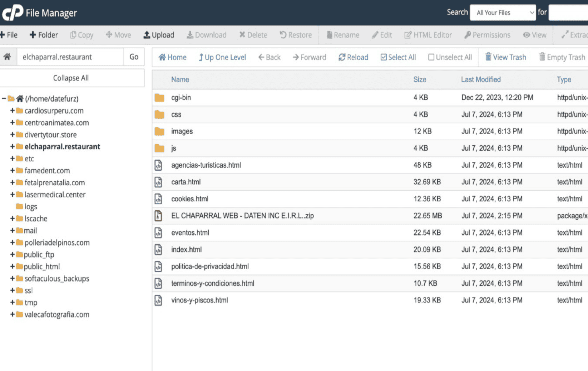The height and width of the screenshot is (371, 588).
Task: Click the Reload icon button
Action: click(x=342, y=57)
